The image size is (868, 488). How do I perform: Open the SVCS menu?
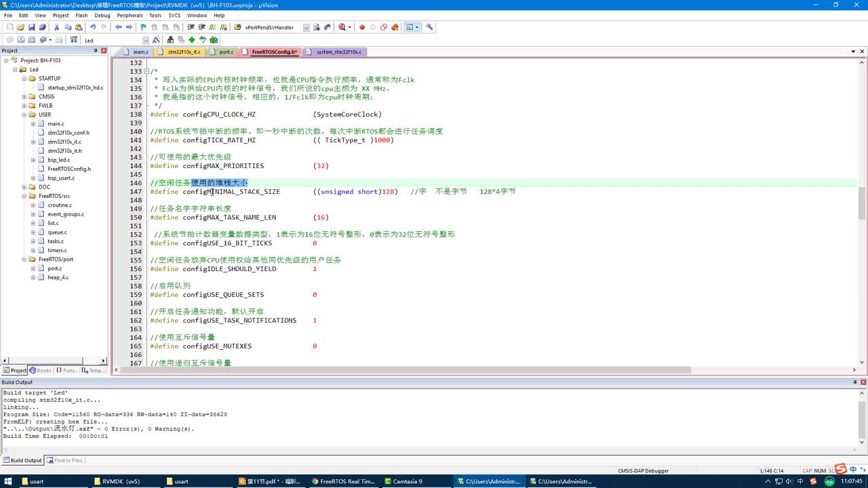[174, 15]
